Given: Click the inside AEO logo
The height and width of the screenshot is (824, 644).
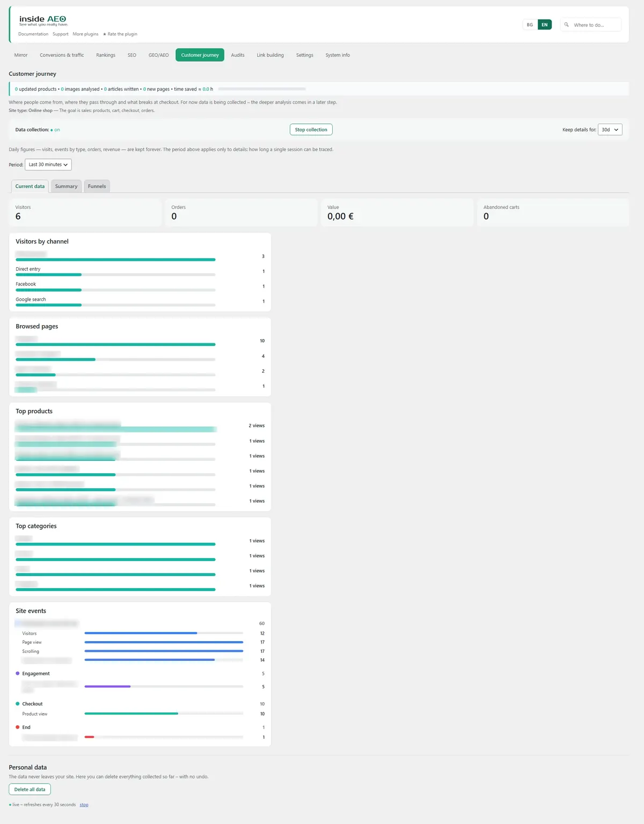Looking at the screenshot, I should pyautogui.click(x=43, y=20).
